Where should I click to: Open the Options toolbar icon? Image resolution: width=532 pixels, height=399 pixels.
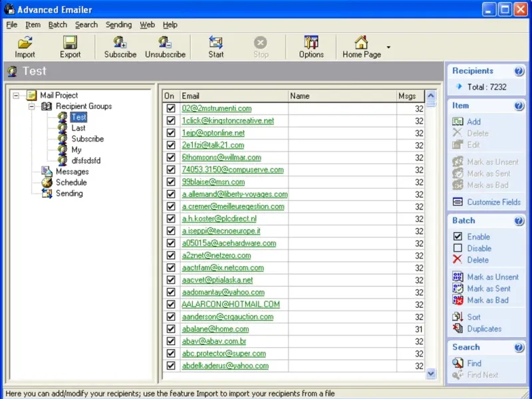(x=311, y=43)
